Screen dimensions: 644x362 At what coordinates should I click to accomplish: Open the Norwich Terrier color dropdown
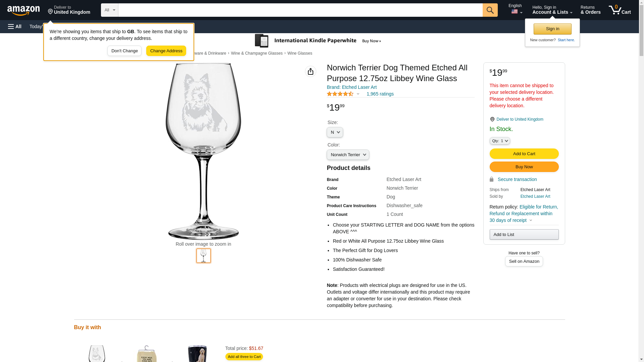click(348, 155)
